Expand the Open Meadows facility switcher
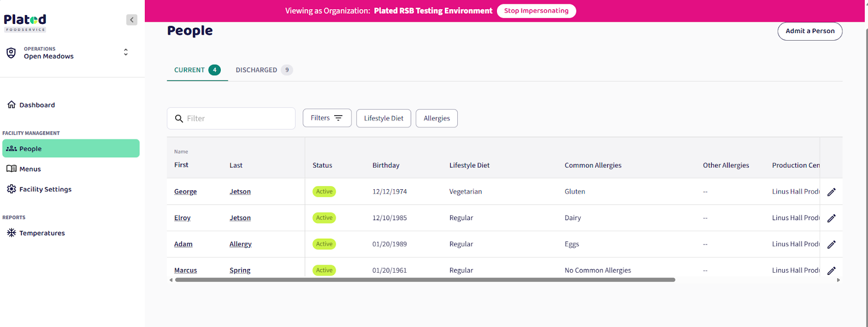This screenshot has width=868, height=327. (126, 53)
